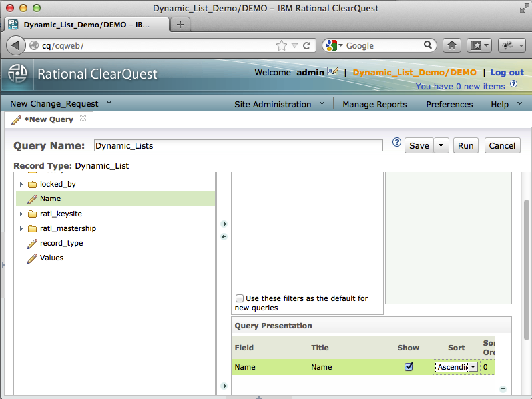Open the Help menu
The width and height of the screenshot is (532, 399).
[507, 104]
